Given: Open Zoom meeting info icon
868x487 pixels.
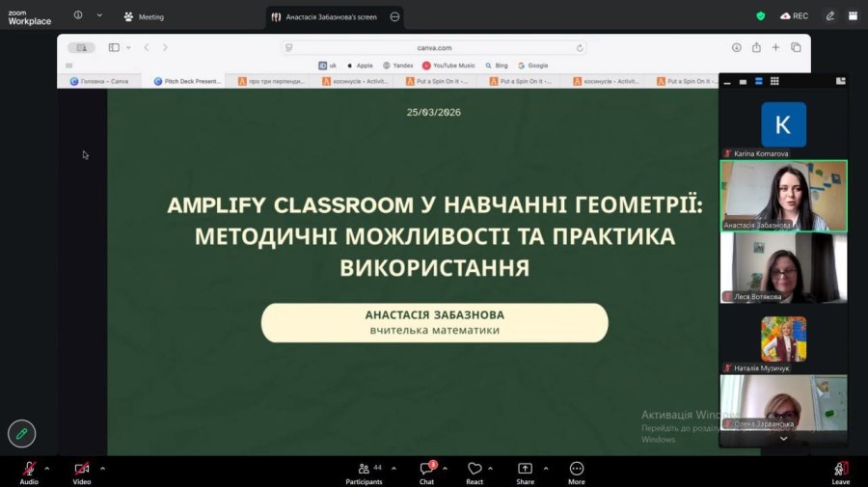Looking at the screenshot, I should 78,15.
